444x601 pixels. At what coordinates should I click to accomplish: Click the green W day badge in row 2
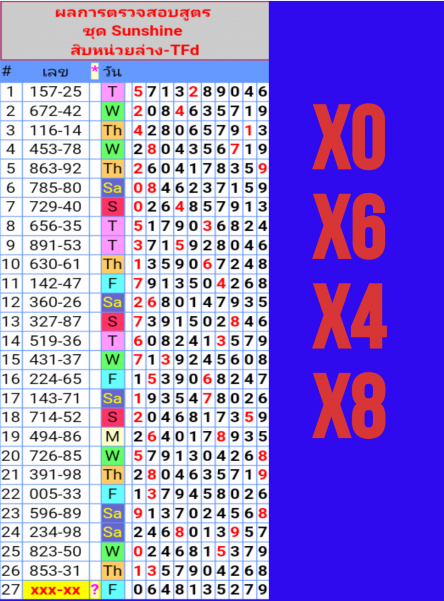(x=112, y=111)
